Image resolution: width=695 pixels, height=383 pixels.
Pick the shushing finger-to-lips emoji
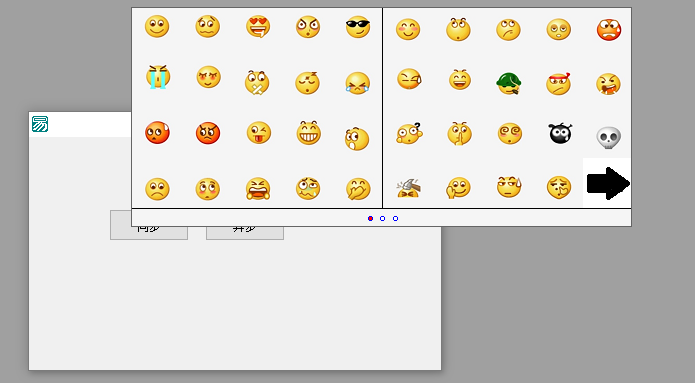pos(459,133)
